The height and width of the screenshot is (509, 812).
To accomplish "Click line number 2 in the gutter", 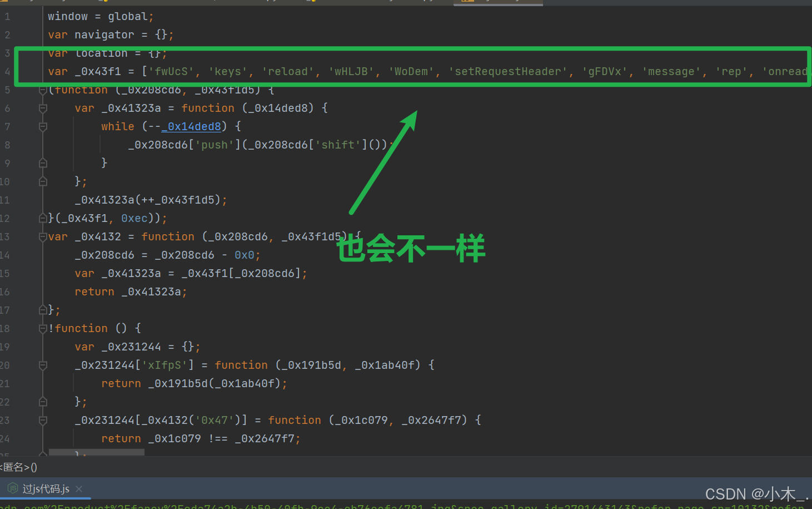I will [7, 35].
